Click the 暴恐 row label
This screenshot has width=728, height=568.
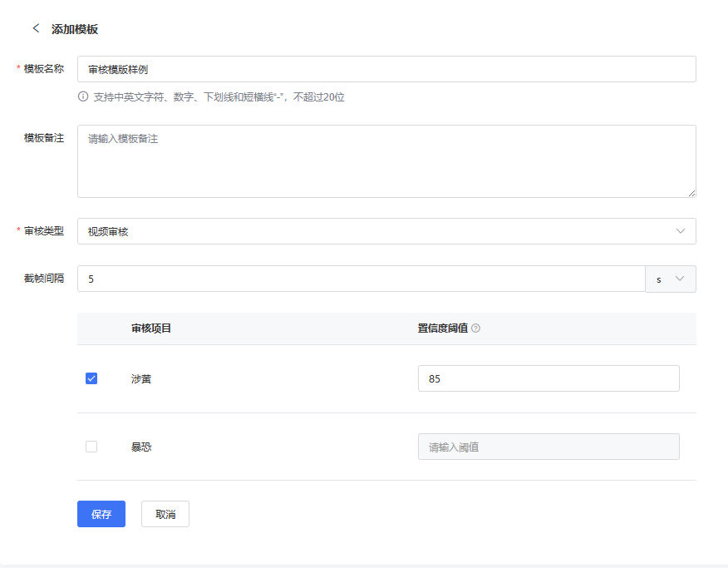tap(141, 447)
